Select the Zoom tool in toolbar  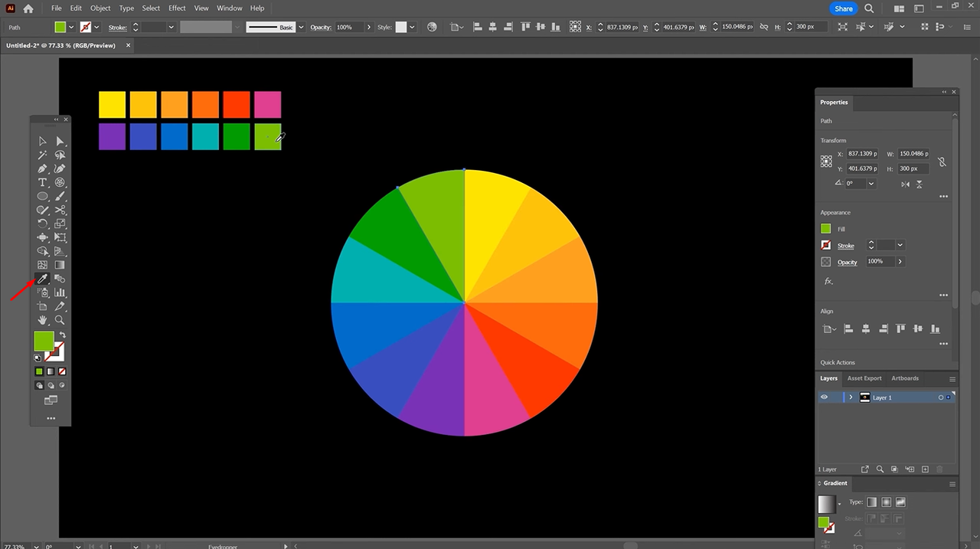tap(60, 320)
